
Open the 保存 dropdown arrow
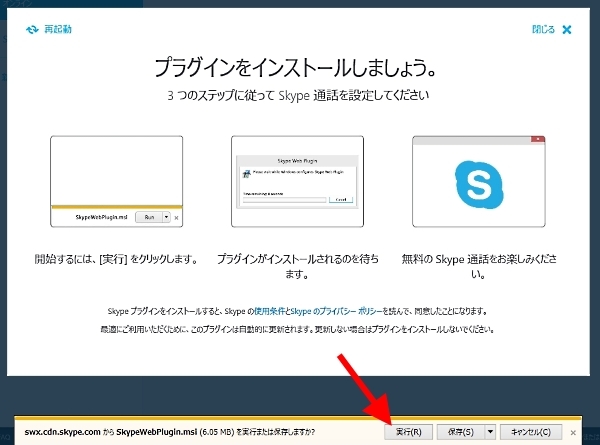pos(490,432)
